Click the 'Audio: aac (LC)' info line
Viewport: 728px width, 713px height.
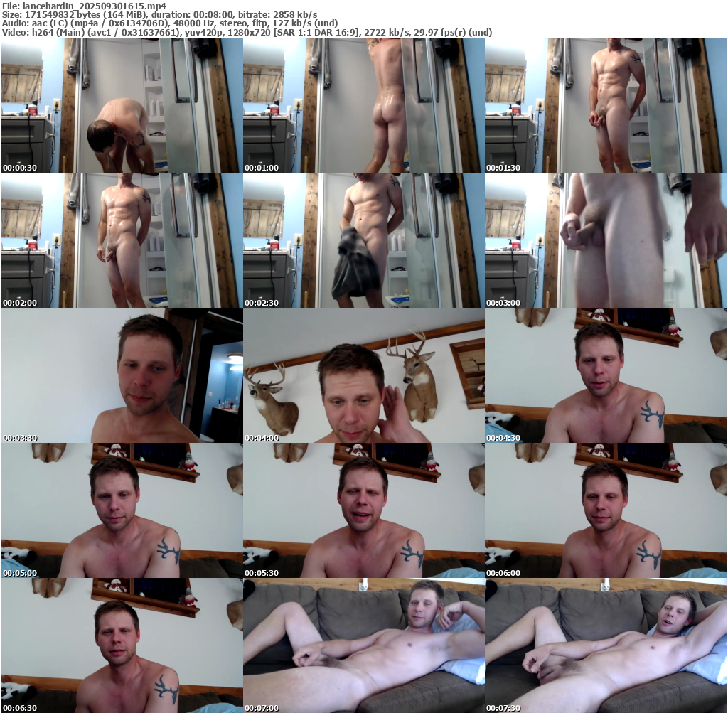click(x=170, y=23)
